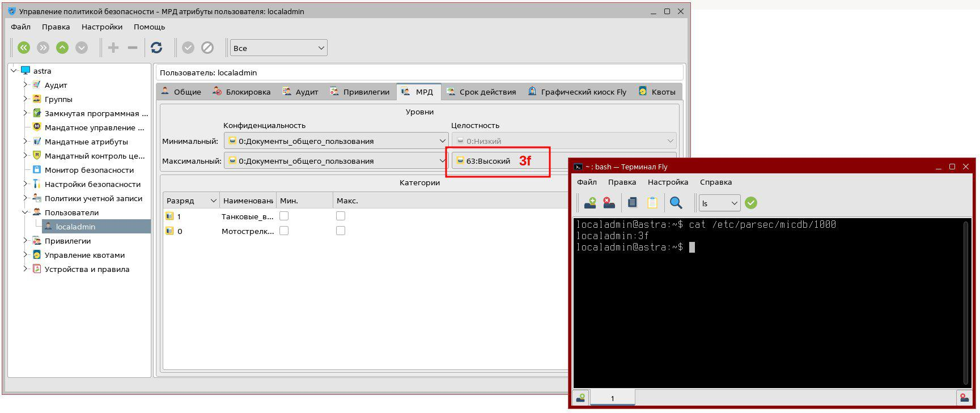The image size is (980, 413).
Task: Open maximum confidentiality level dropdown
Action: click(336, 161)
